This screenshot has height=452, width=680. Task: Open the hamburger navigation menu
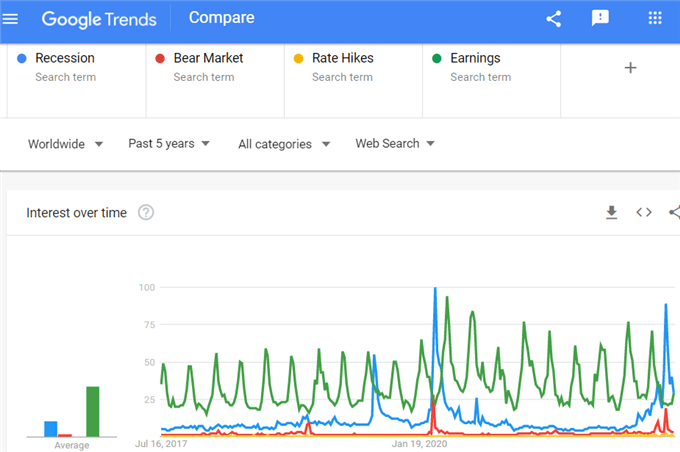(x=10, y=19)
